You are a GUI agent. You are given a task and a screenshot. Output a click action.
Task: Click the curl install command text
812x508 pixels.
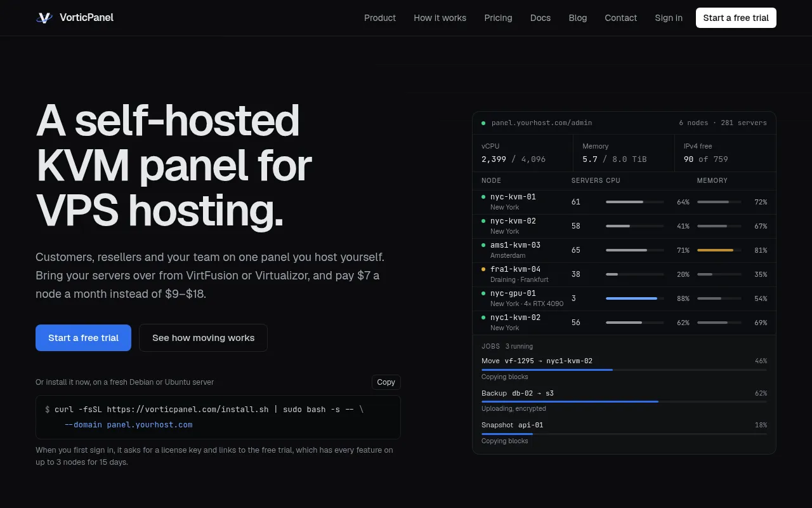(x=204, y=410)
